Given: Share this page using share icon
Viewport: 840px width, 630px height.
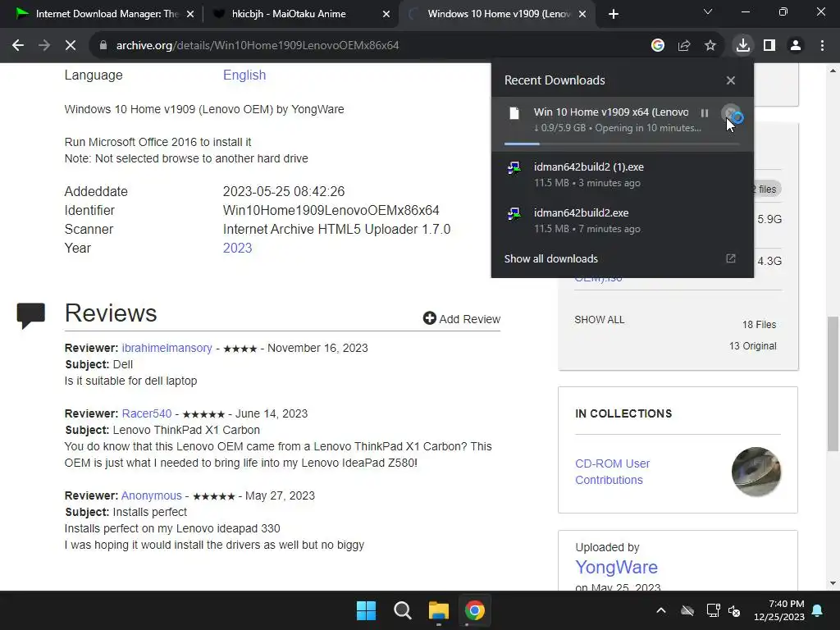Looking at the screenshot, I should (x=684, y=46).
